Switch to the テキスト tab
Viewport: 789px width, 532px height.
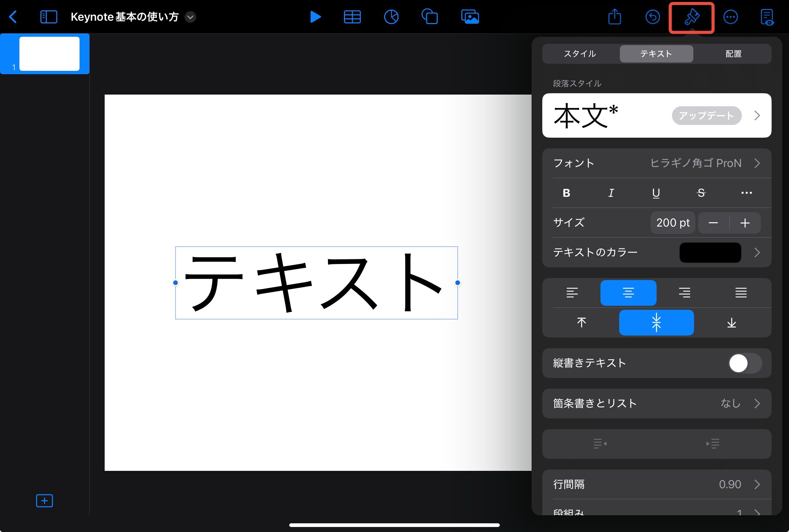[656, 53]
